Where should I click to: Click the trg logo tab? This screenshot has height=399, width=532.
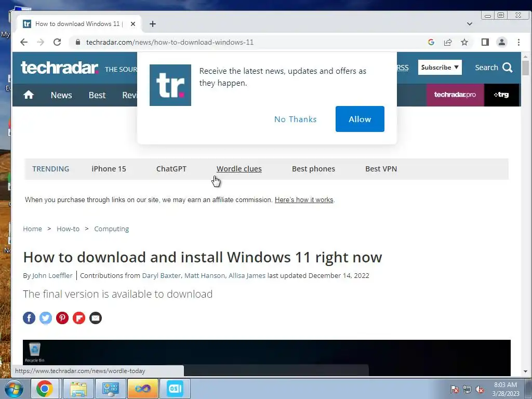click(x=501, y=95)
